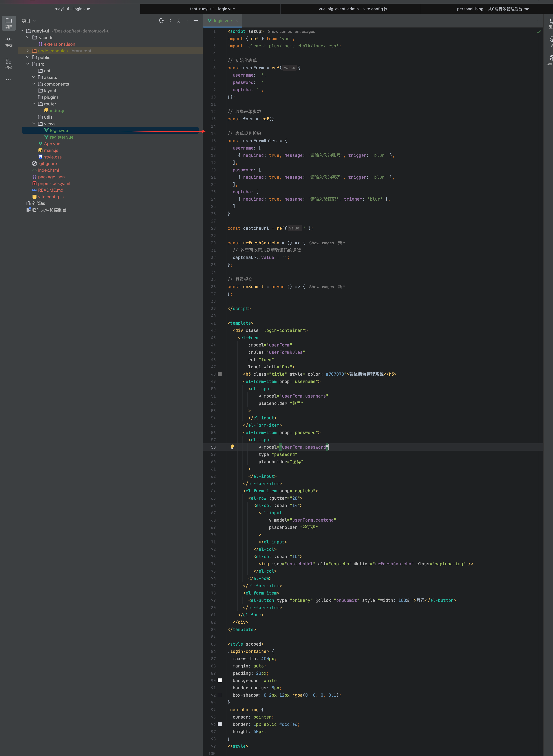Open the .gitignore file
The height and width of the screenshot is (756, 553).
[x=48, y=164]
